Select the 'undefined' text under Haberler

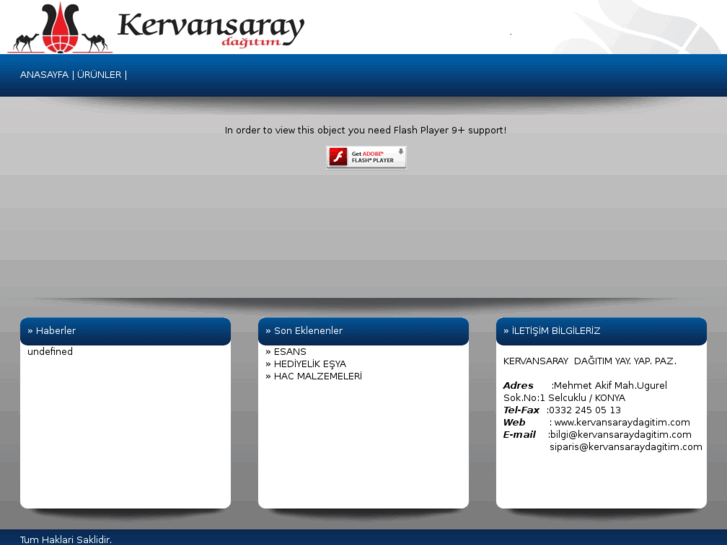click(x=50, y=352)
